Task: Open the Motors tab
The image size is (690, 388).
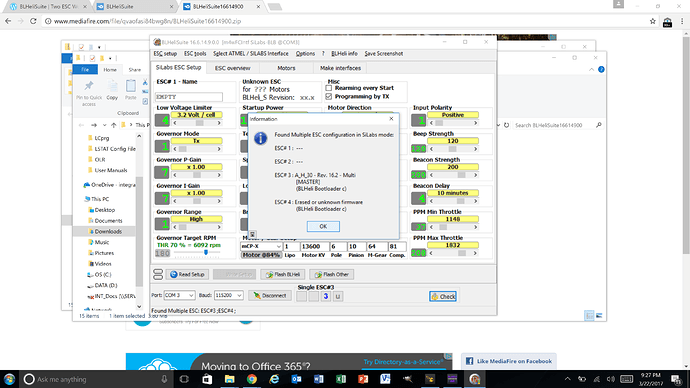Action: pos(286,68)
